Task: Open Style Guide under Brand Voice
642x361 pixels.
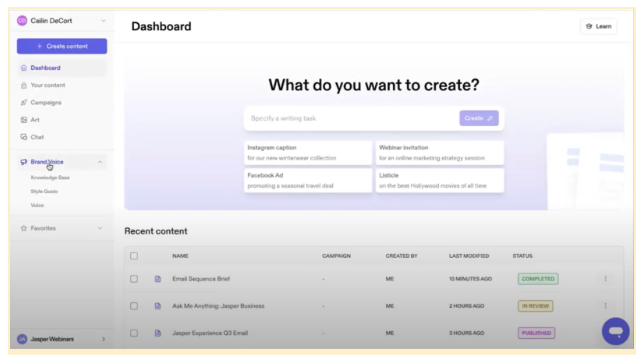Action: (x=44, y=191)
